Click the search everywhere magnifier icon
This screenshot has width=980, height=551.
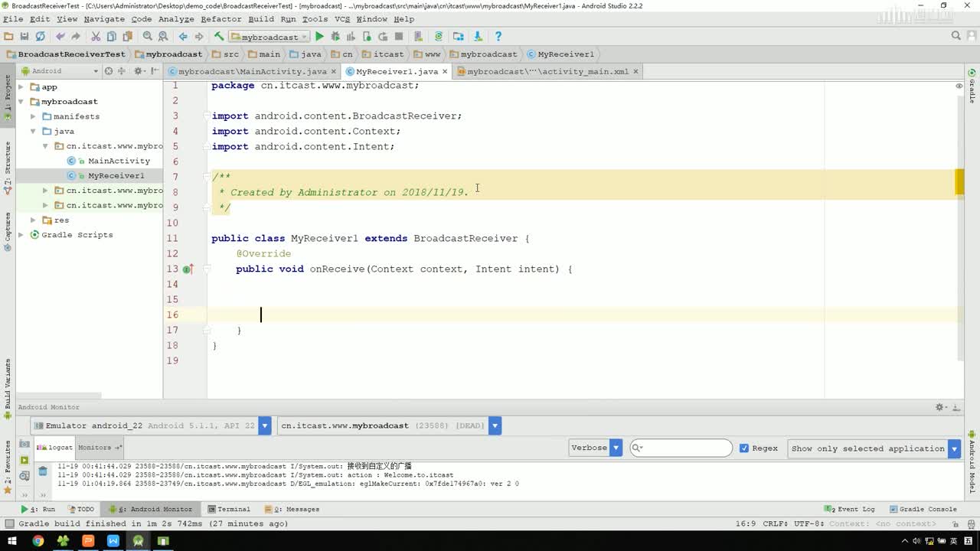point(956,36)
